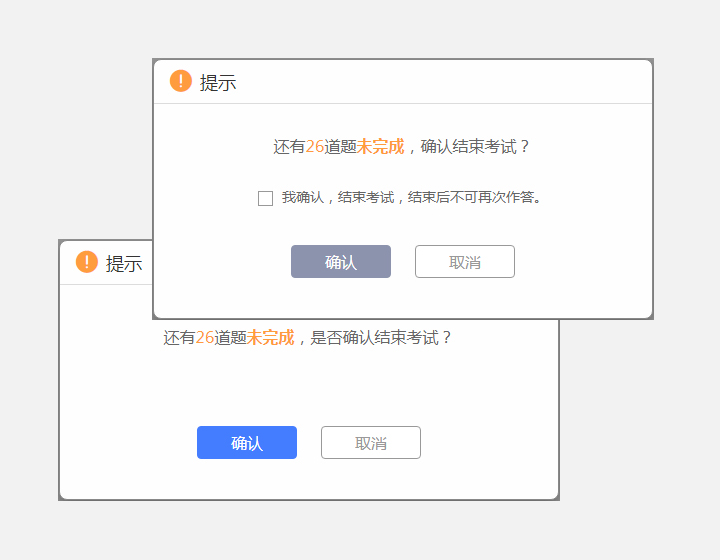Click the gray 确认 button in front dialog

coord(341,262)
